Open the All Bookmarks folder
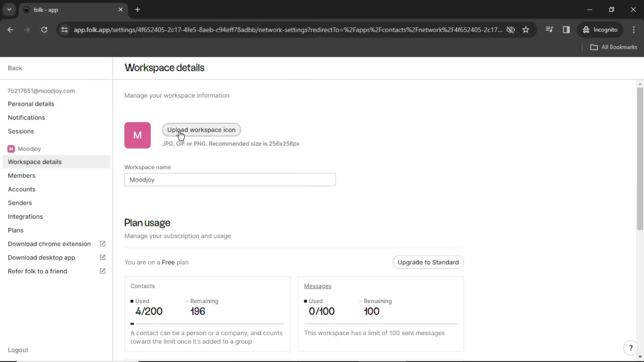The width and height of the screenshot is (644, 362). [x=613, y=47]
